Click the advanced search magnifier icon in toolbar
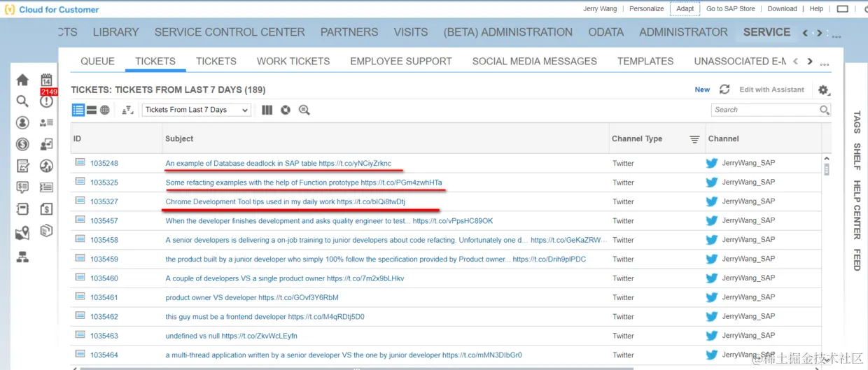This screenshot has width=868, height=370. (x=304, y=110)
